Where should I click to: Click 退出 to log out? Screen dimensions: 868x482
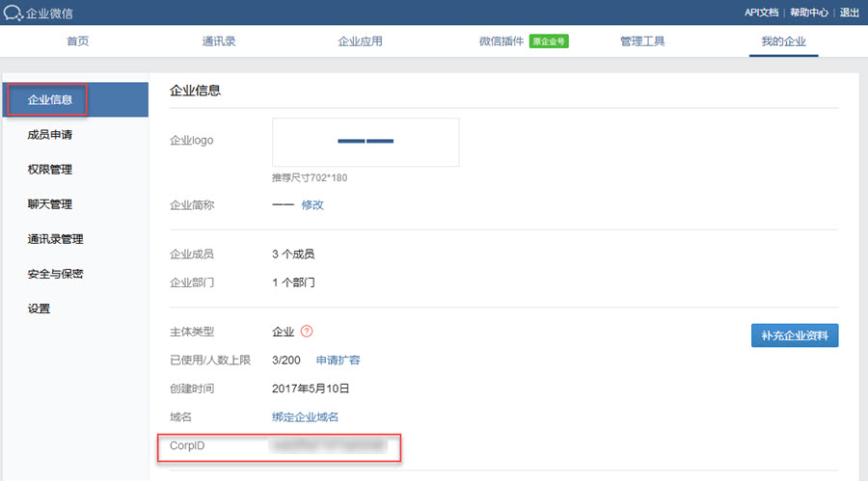[849, 13]
